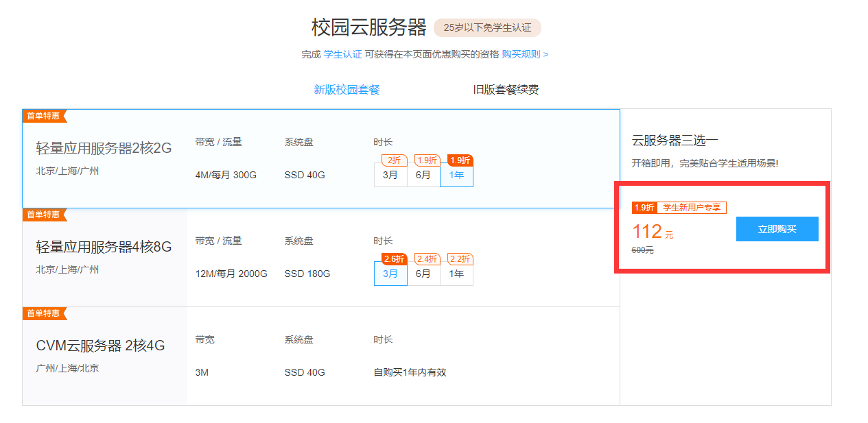Select 6月 duration for the 4核8G server
This screenshot has height=423, width=868.
pyautogui.click(x=423, y=274)
